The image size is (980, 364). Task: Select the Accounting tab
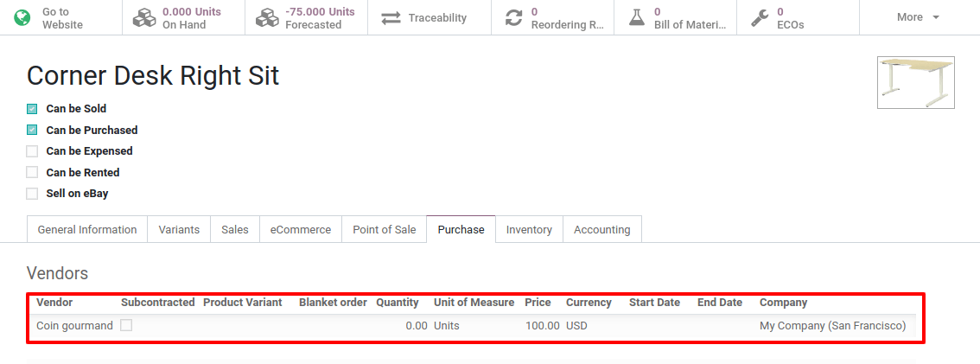point(601,230)
